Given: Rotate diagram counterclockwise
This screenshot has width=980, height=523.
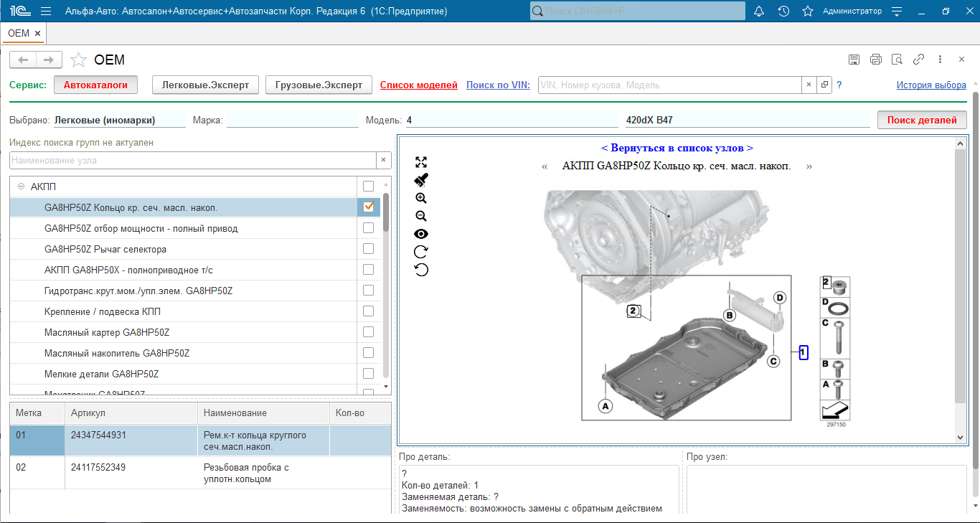Looking at the screenshot, I should click(x=421, y=270).
